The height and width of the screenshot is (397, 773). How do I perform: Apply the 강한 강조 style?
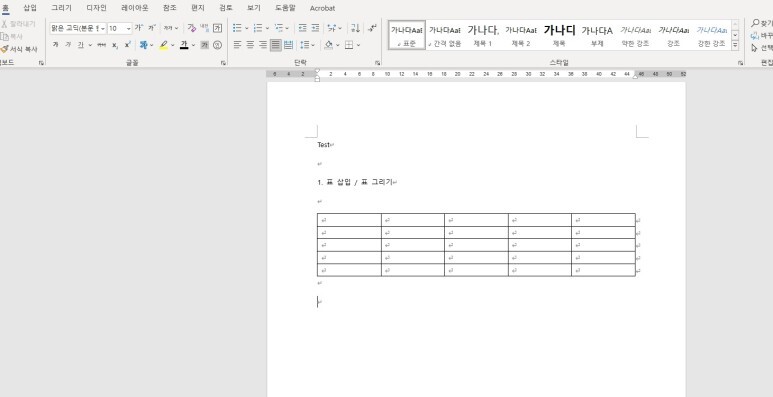tap(711, 35)
